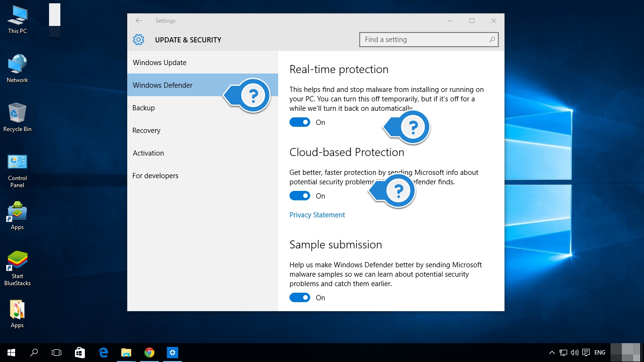Open Network desktop icon
644x362 pixels.
pos(17,69)
